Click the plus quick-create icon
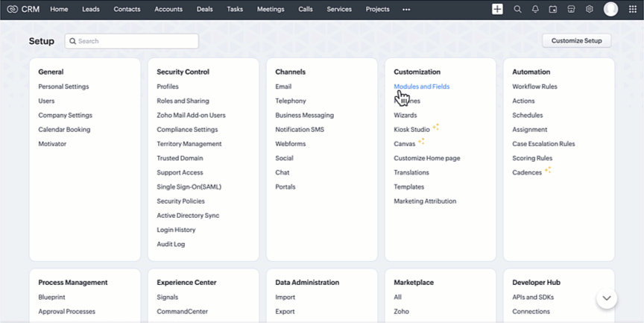Viewport: 644px width, 323px height. (498, 9)
